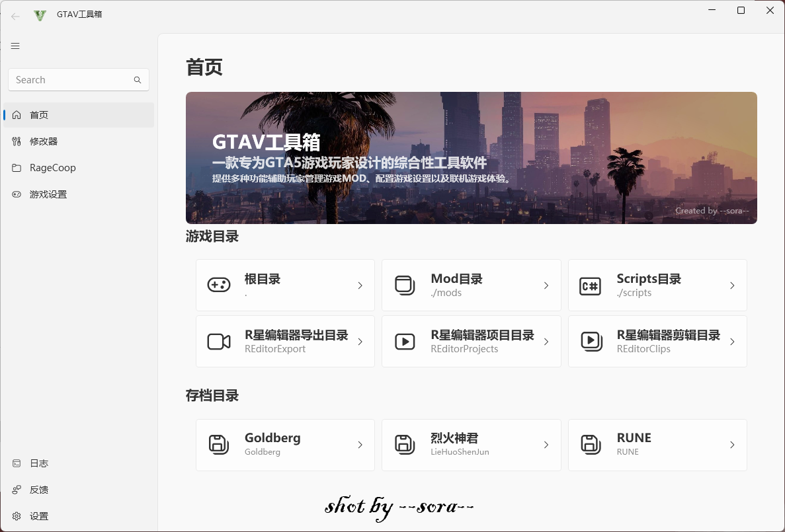This screenshot has width=785, height=532.
Task: Click the REditorExport subtitle text
Action: (x=275, y=349)
